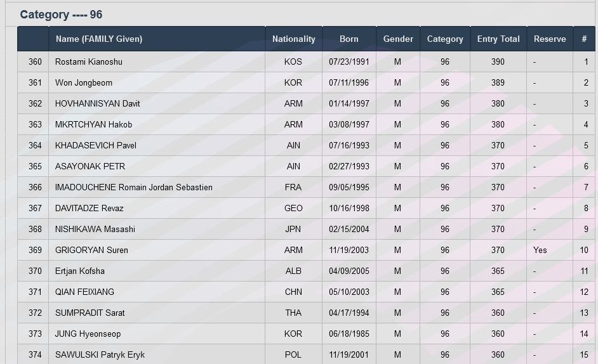Click MKRTCHYAN Hakob in the table

pos(93,125)
